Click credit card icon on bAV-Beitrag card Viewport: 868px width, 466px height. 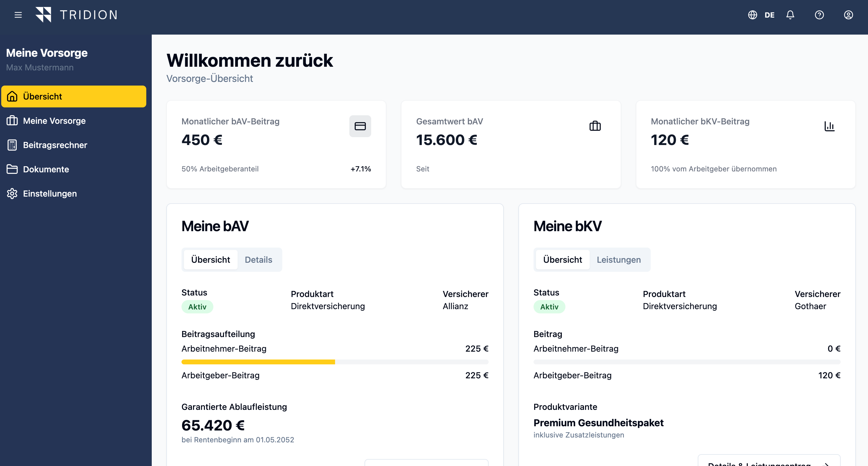(x=360, y=126)
